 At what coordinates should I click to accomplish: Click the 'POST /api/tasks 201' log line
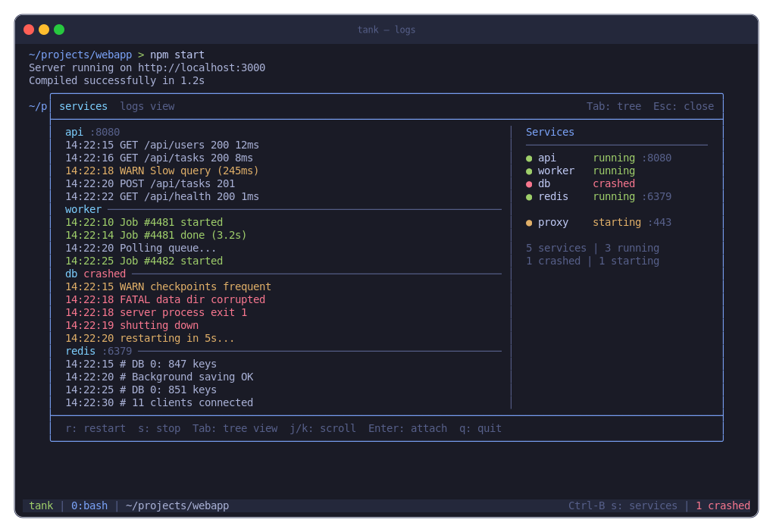coord(150,184)
